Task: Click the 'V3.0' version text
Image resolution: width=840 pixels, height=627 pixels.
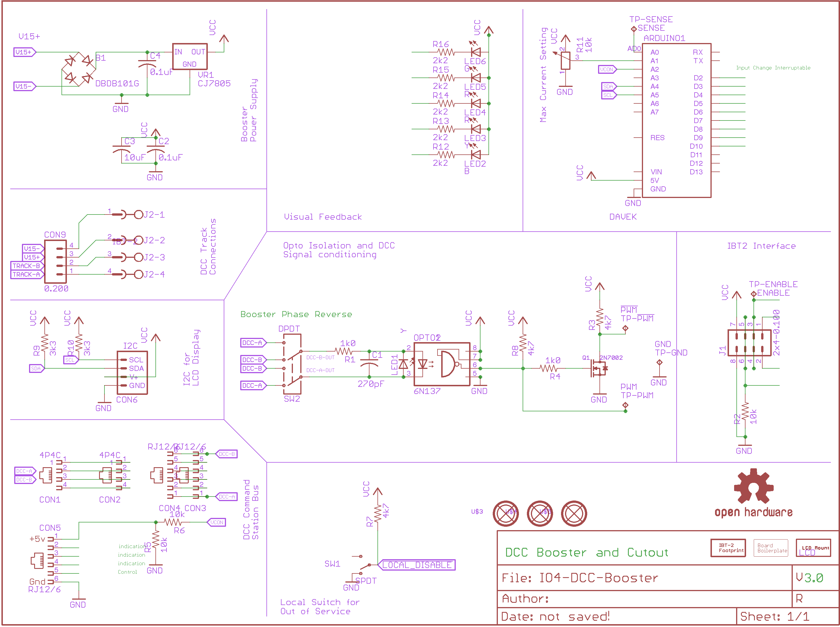Action: (x=809, y=578)
